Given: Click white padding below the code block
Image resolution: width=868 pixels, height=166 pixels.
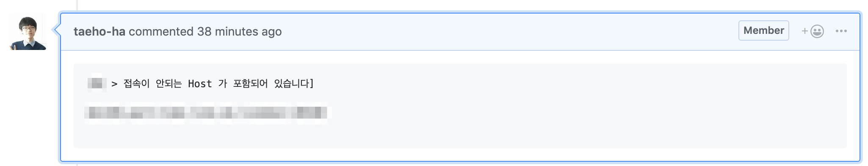Looking at the screenshot, I should tap(460, 155).
